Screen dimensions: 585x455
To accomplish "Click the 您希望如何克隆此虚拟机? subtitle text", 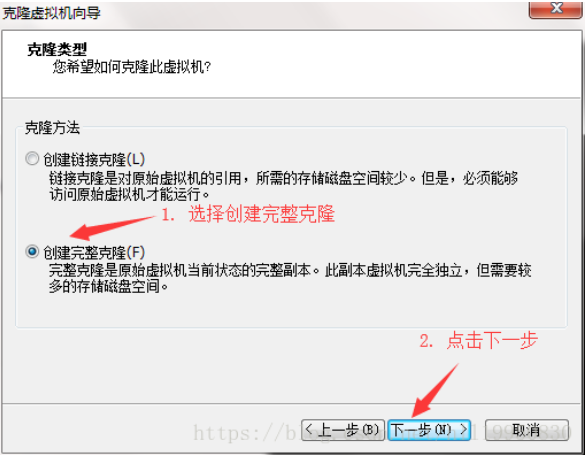I will tap(132, 67).
